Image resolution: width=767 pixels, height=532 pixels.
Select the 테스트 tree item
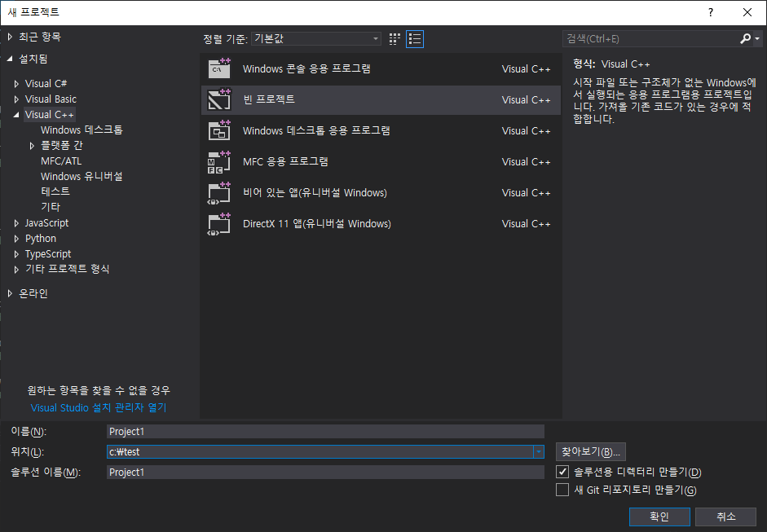point(55,191)
